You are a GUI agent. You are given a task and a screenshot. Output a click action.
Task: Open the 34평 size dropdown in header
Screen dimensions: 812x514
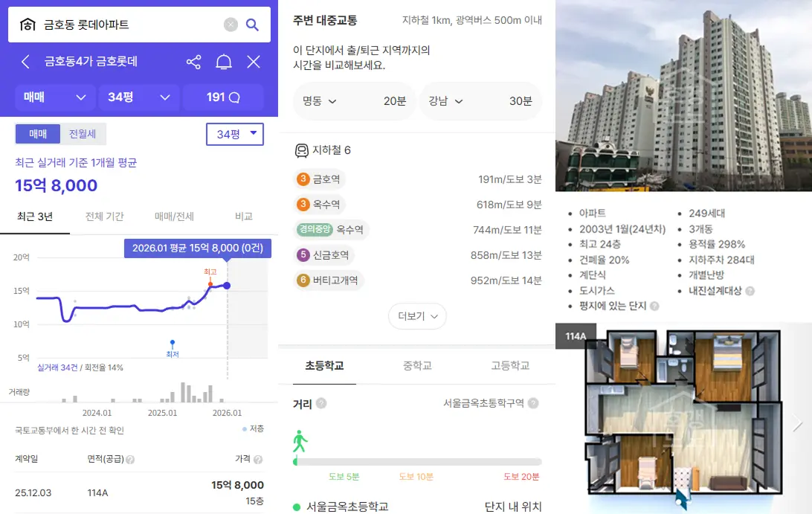[x=139, y=97]
